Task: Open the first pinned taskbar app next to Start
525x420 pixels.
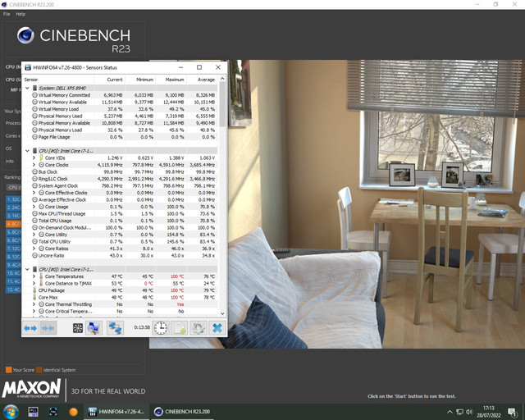Action: (x=33, y=412)
